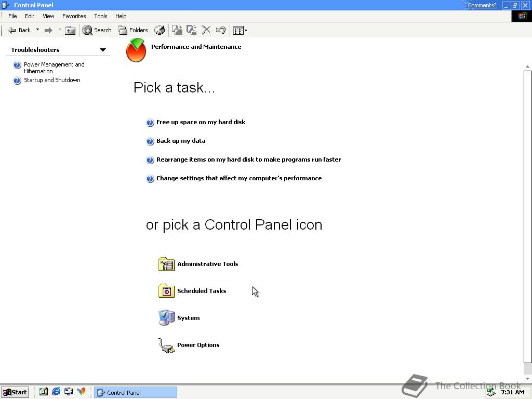Image resolution: width=532 pixels, height=399 pixels.
Task: Open the Search toolbar button
Action: point(97,30)
